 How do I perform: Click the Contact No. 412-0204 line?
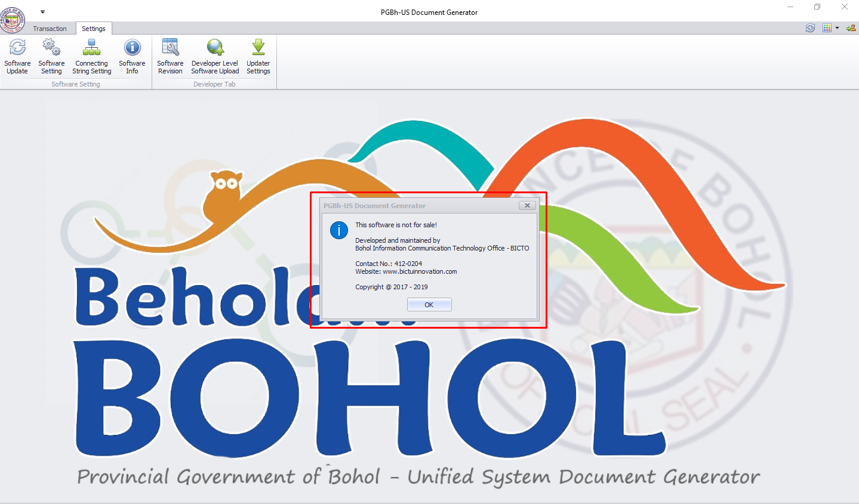point(389,264)
